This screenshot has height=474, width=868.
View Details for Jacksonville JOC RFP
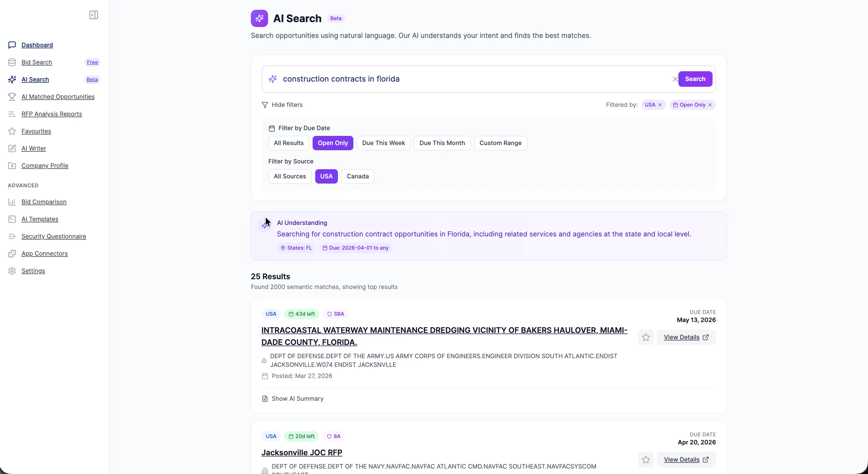pyautogui.click(x=686, y=460)
